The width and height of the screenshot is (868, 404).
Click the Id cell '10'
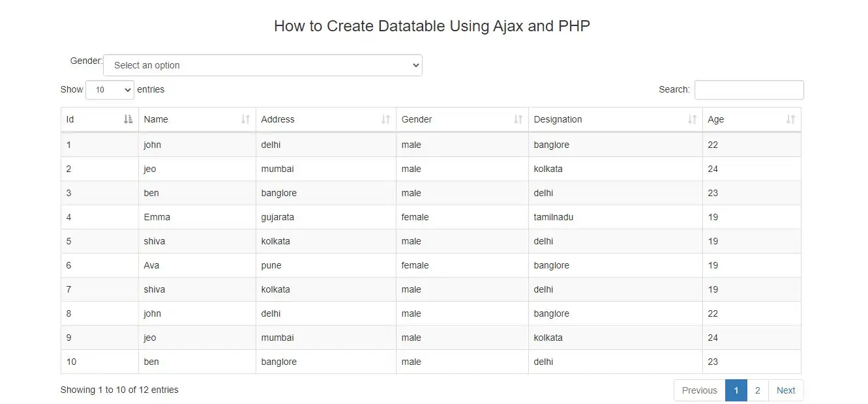(71, 362)
